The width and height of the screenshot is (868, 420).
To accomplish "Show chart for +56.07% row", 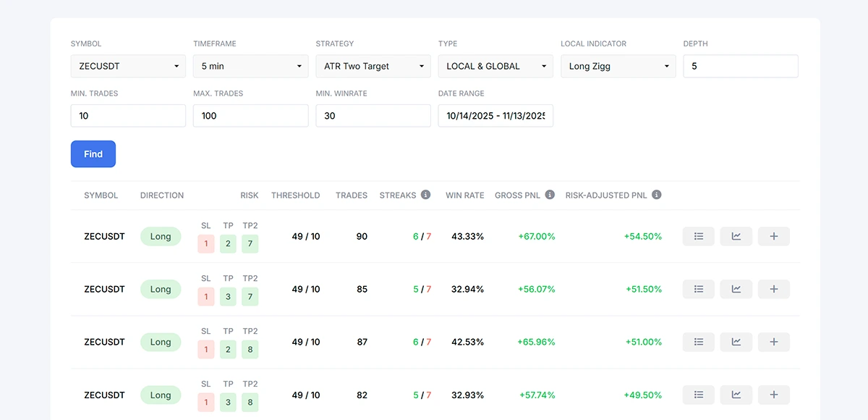I will click(x=736, y=289).
